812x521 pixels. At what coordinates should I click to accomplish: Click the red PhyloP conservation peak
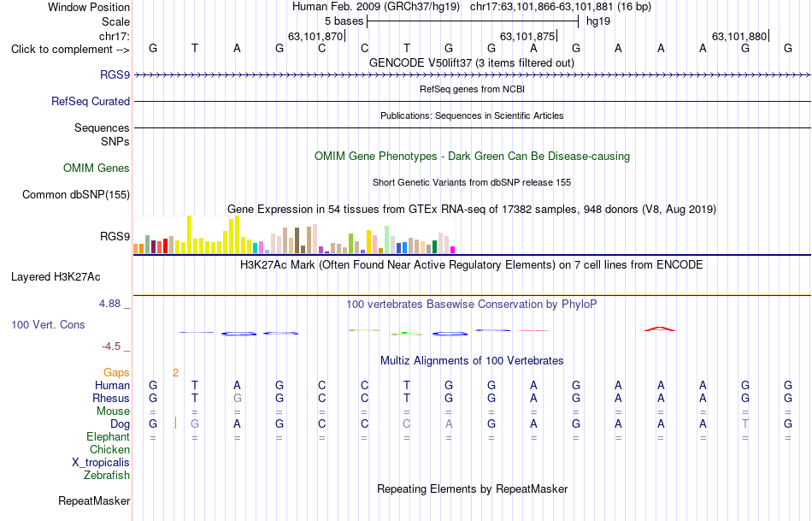[x=659, y=329]
